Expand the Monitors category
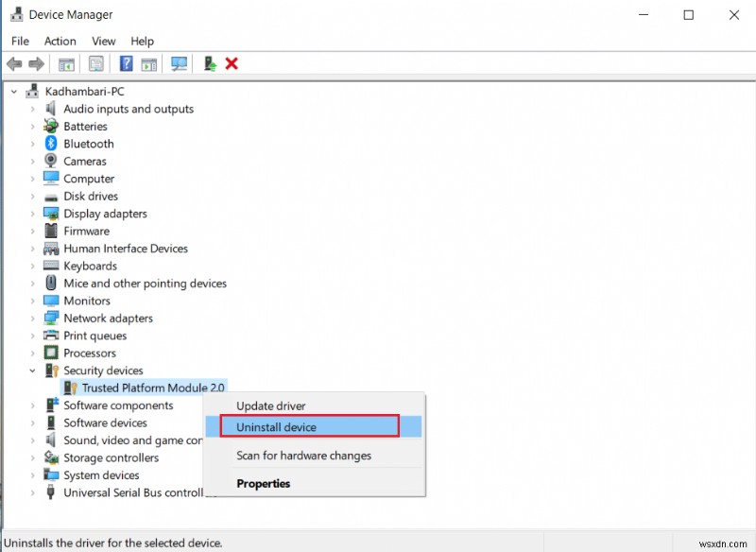This screenshot has width=756, height=552. (32, 301)
